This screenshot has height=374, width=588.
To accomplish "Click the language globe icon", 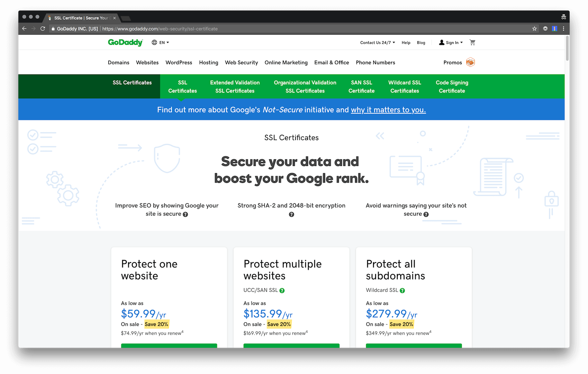I will coord(154,42).
